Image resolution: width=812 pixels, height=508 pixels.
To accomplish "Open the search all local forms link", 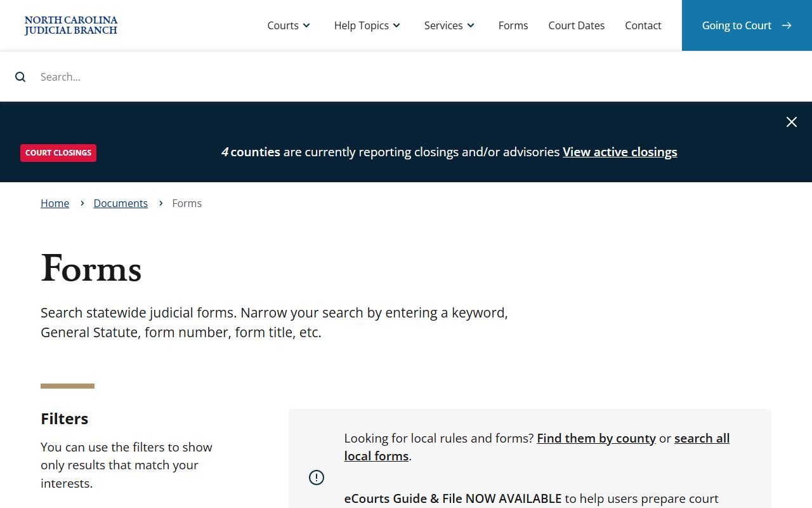I will (702, 438).
